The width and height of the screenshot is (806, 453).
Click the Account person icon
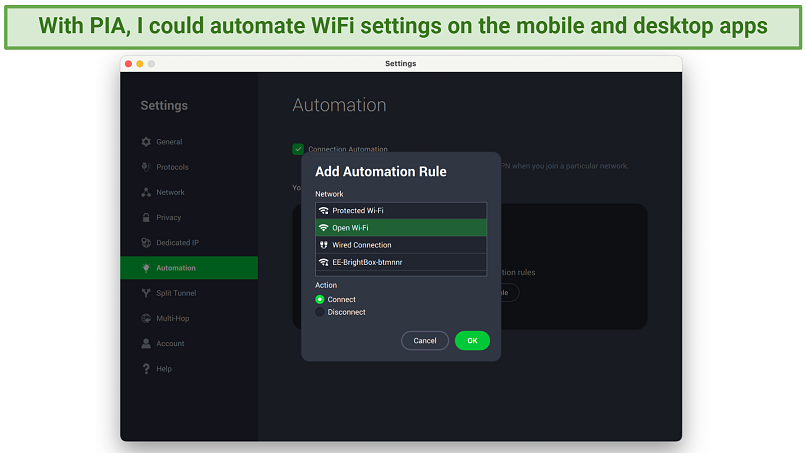click(x=146, y=343)
